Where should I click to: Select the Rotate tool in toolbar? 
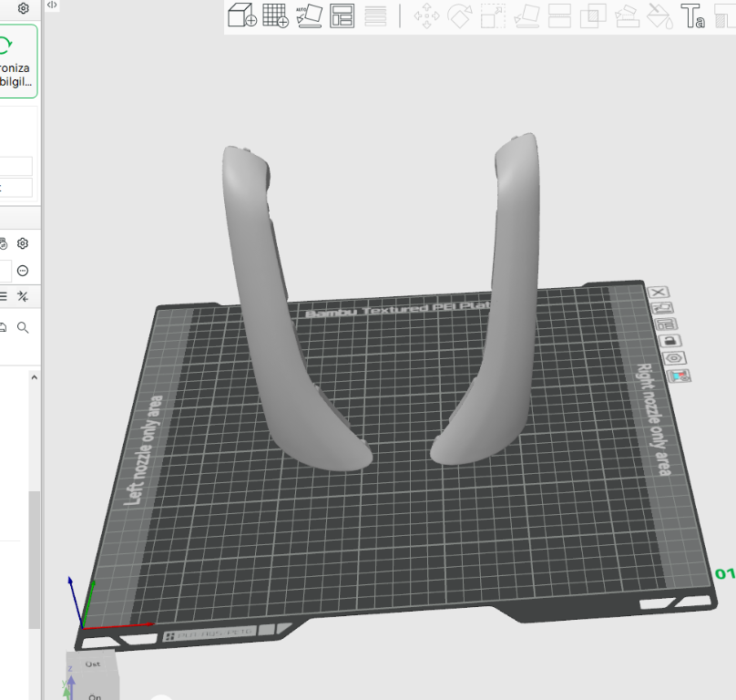(460, 15)
